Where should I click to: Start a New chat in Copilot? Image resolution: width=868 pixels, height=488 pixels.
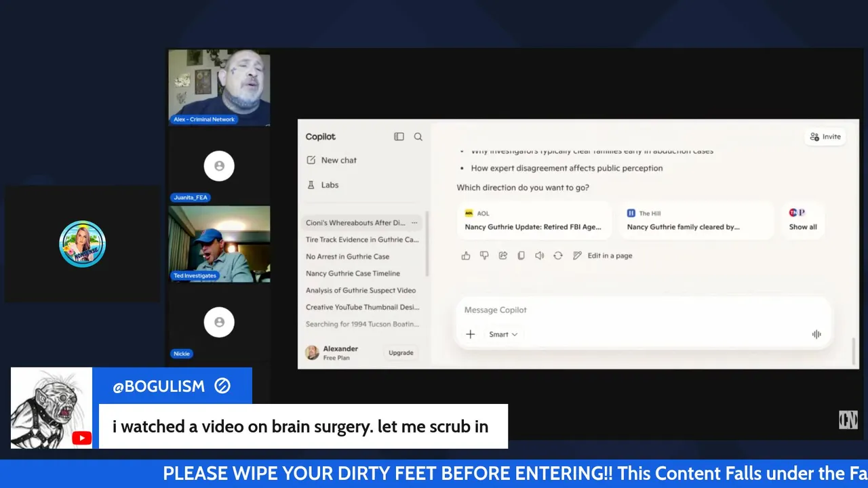[332, 160]
